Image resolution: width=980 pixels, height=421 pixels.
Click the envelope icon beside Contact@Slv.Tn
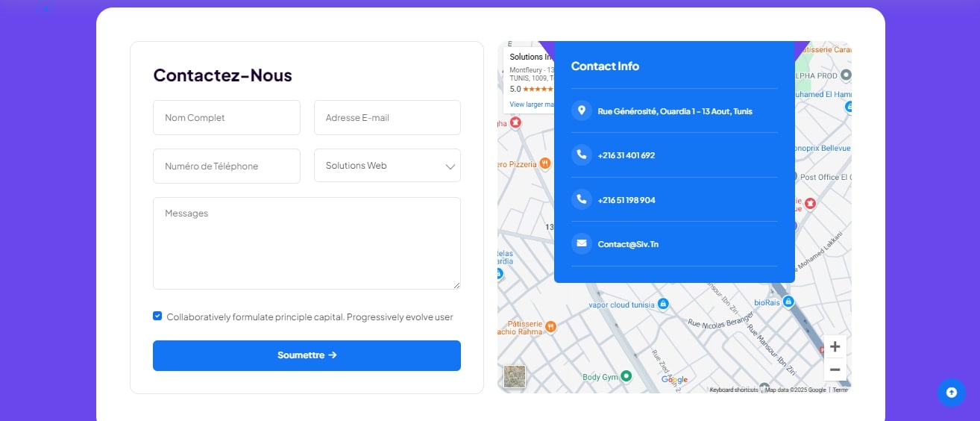581,243
